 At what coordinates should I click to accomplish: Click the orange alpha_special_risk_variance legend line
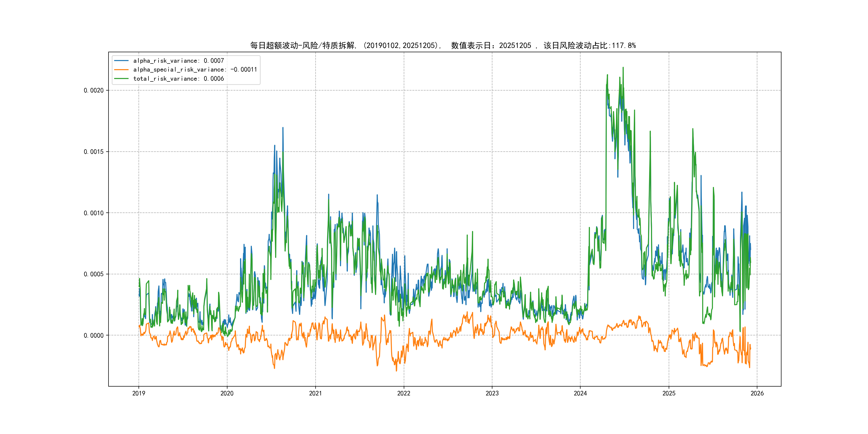[x=121, y=70]
